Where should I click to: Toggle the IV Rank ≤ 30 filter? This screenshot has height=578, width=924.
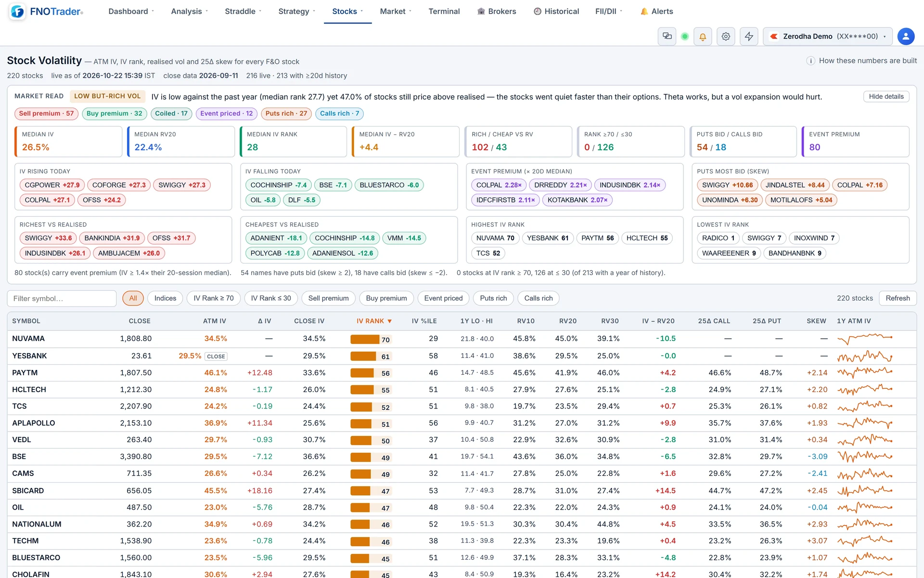[271, 298]
